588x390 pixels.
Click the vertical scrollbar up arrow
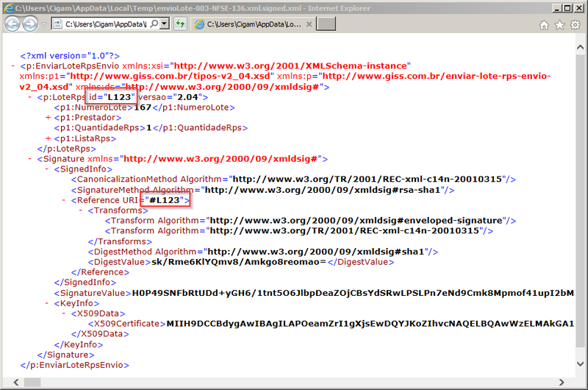pyautogui.click(x=580, y=47)
